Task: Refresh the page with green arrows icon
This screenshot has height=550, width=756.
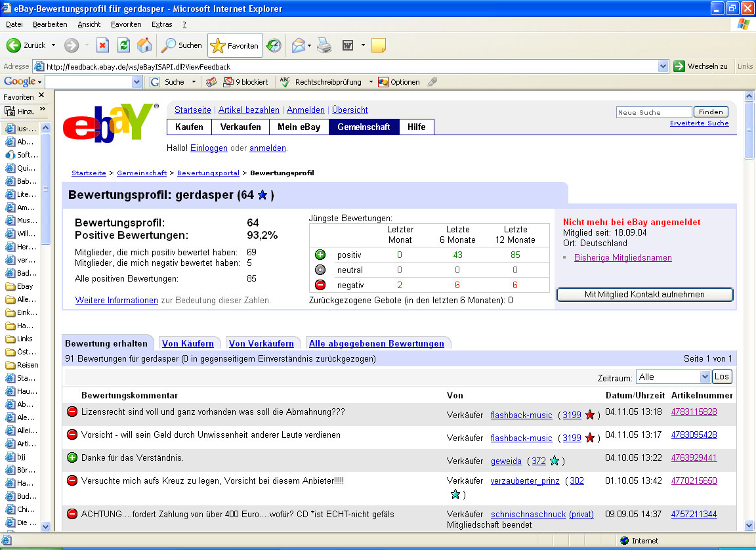Action: [123, 45]
